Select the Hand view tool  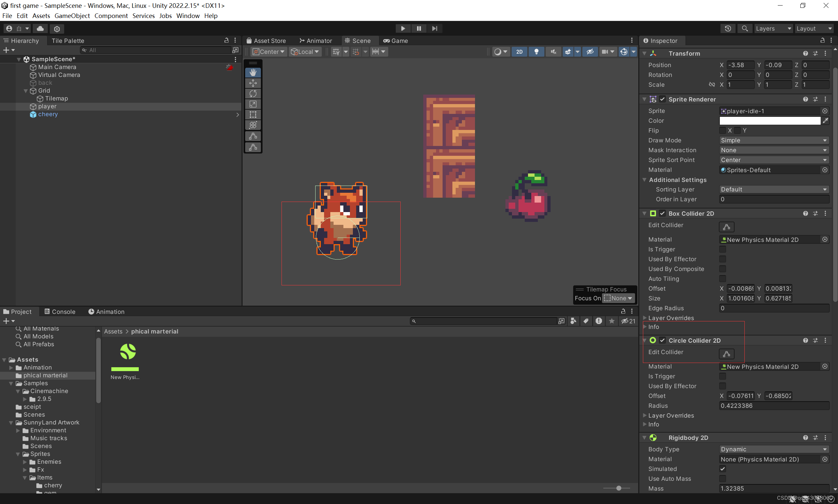pyautogui.click(x=253, y=72)
